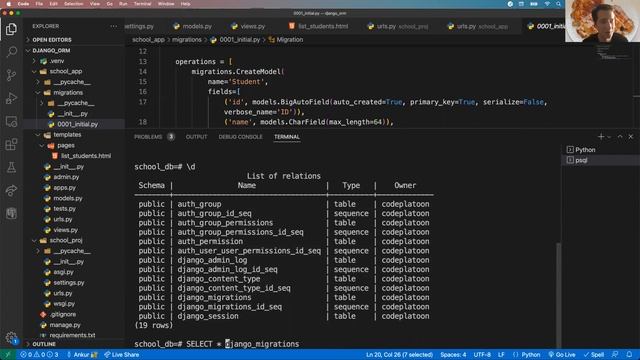Click the Explorer more actions ellipsis
Screen dimensions: 640x360
point(113,26)
